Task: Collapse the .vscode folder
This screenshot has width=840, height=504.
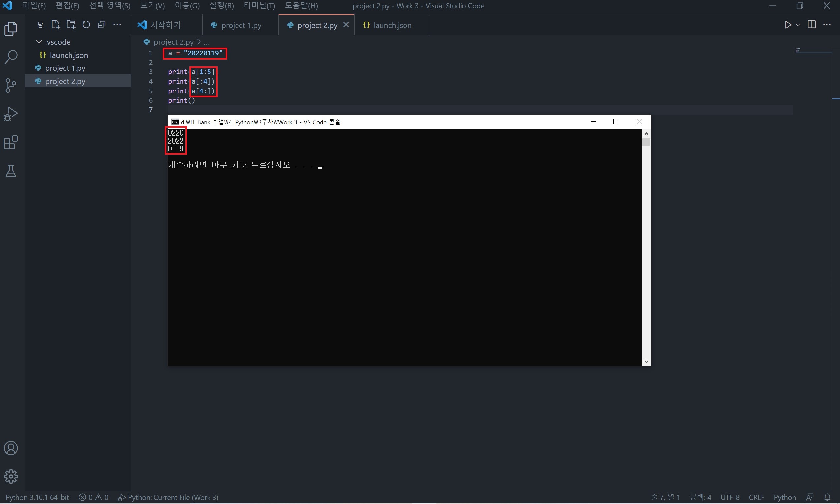Action: (x=39, y=42)
